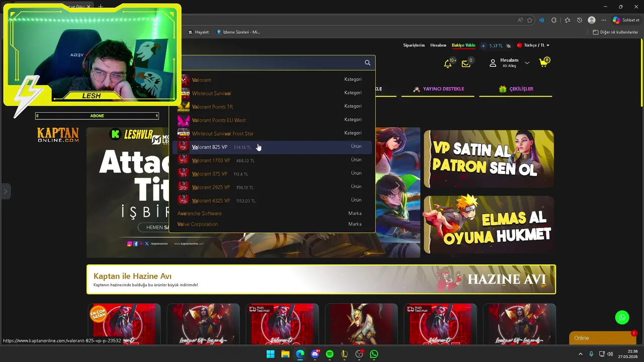This screenshot has height=362, width=644.
Task: Open Edge history icon
Action: 580,20
